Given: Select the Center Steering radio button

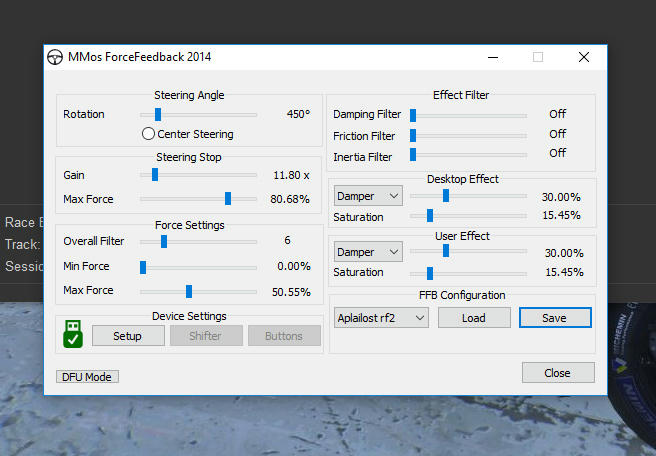Looking at the screenshot, I should pyautogui.click(x=148, y=134).
